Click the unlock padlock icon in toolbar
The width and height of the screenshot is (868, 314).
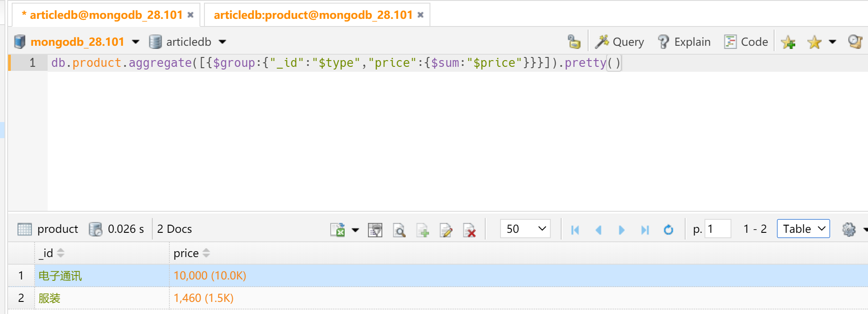pyautogui.click(x=574, y=42)
